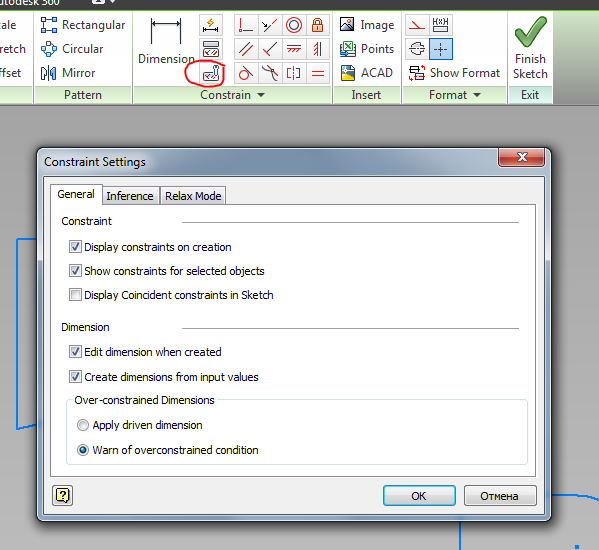Switch to the General tab

pos(76,194)
